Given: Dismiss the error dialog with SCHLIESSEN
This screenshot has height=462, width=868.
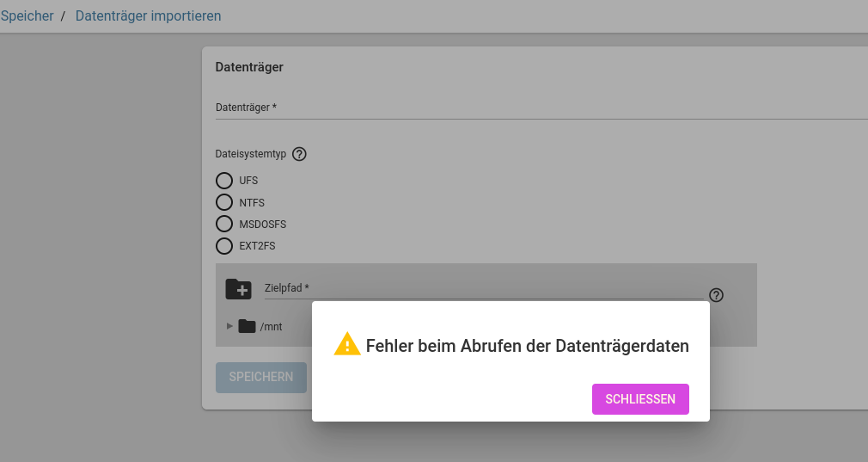Looking at the screenshot, I should point(640,399).
